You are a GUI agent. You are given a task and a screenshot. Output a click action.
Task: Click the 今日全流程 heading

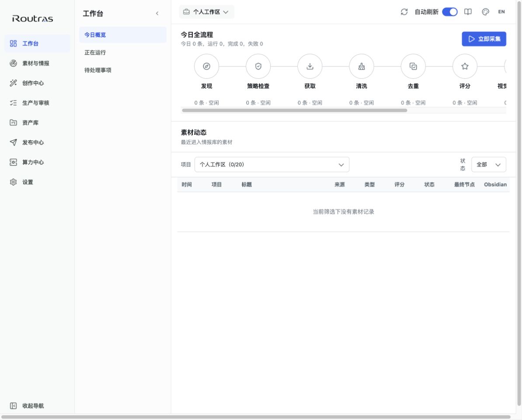[197, 35]
